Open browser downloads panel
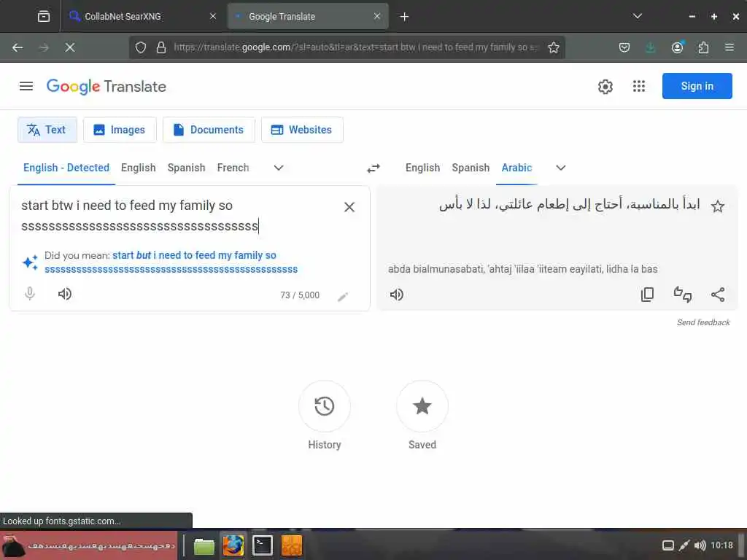The height and width of the screenshot is (560, 747). point(650,47)
